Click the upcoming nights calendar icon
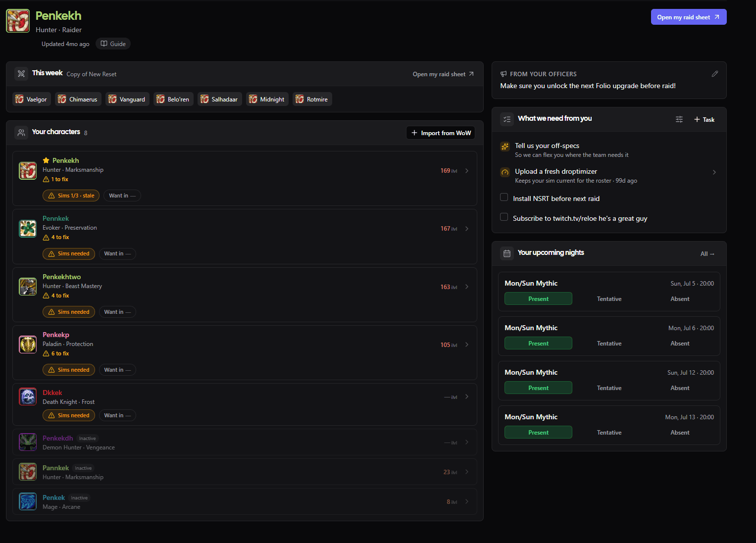This screenshot has width=756, height=543. point(507,253)
